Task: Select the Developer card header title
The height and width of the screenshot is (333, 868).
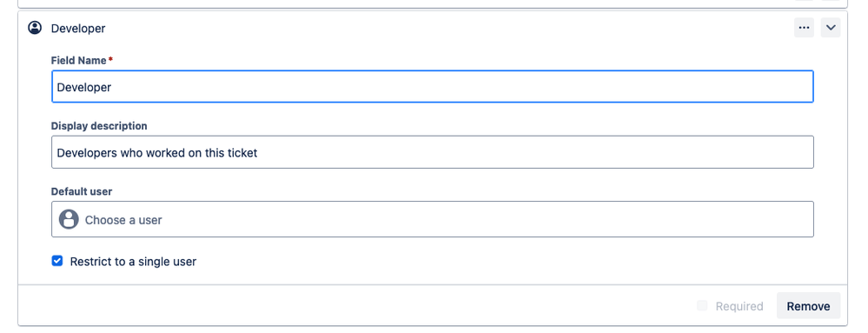Action: [78, 29]
